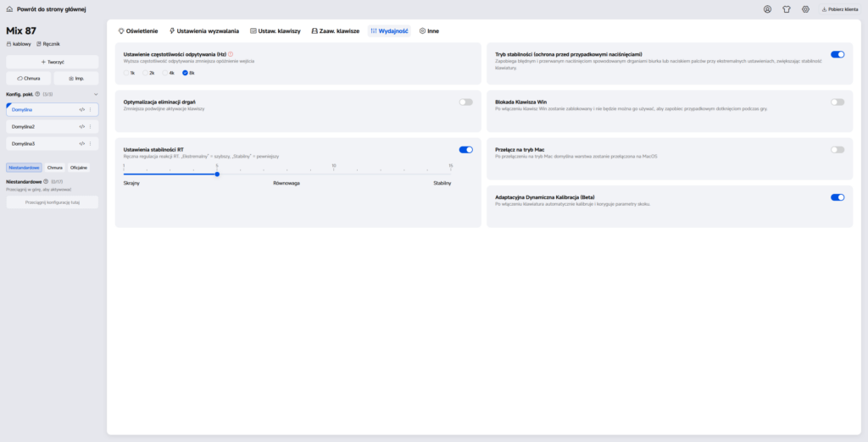This screenshot has width=868, height=442.
Task: Open the user account profile icon
Action: coord(767,9)
